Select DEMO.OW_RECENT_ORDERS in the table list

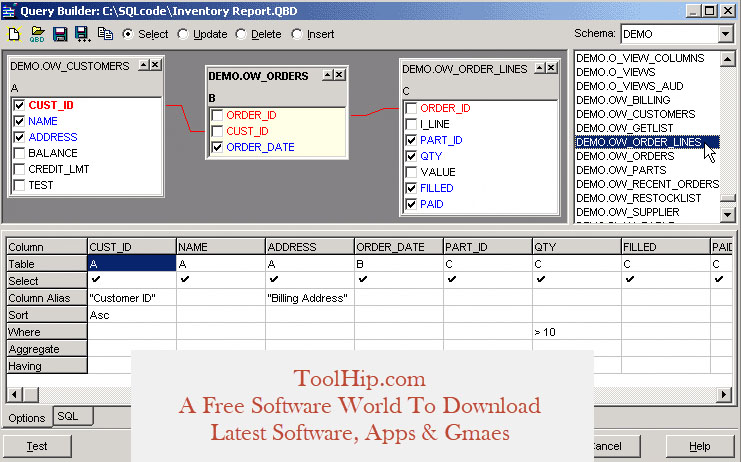[x=647, y=184]
